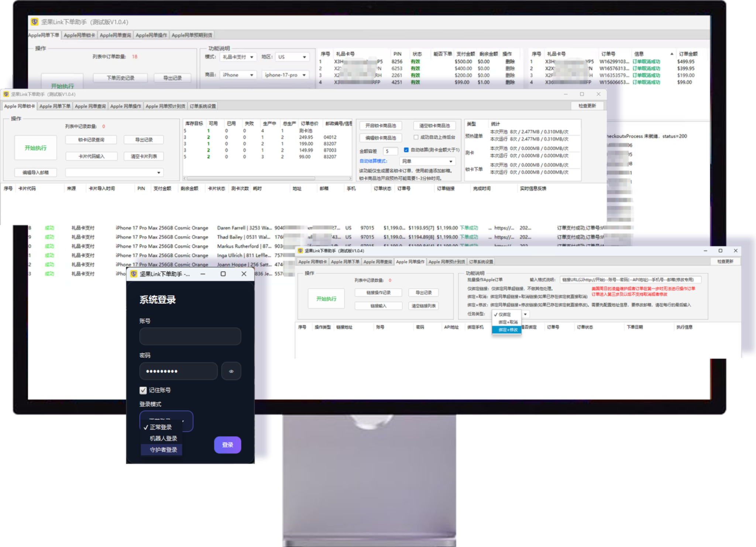
Task: Click 开始执行 in the lock-card window
Action: coord(35,148)
